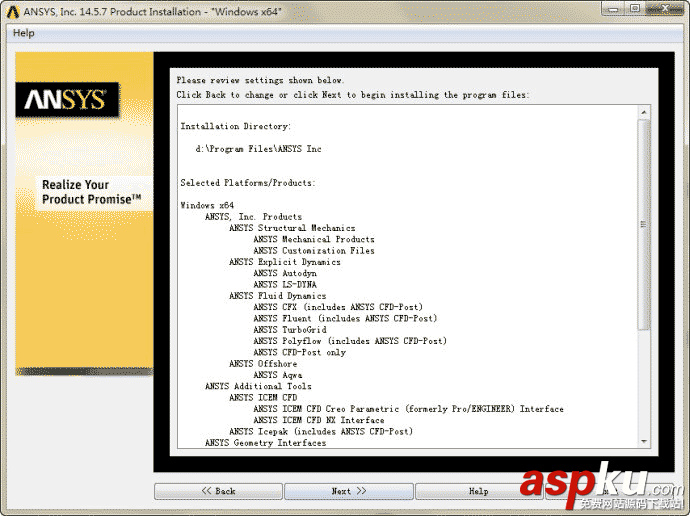Select 'ANSYS TurboGrid' line
690x516 pixels.
(290, 330)
